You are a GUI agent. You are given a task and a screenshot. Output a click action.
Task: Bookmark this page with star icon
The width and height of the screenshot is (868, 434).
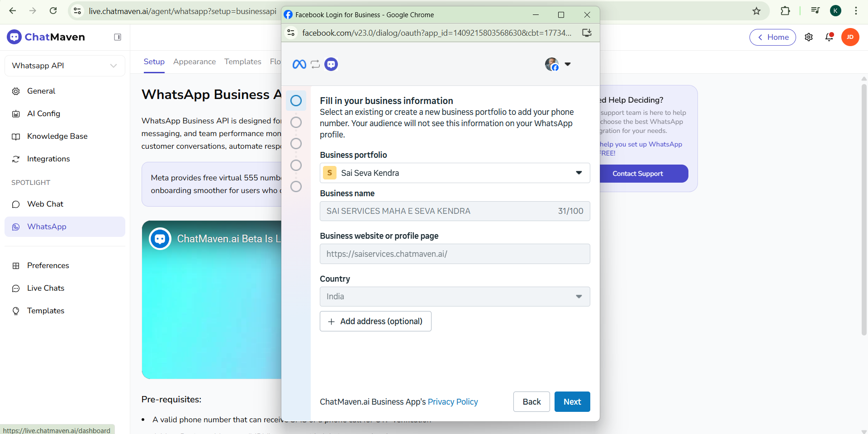coord(756,11)
